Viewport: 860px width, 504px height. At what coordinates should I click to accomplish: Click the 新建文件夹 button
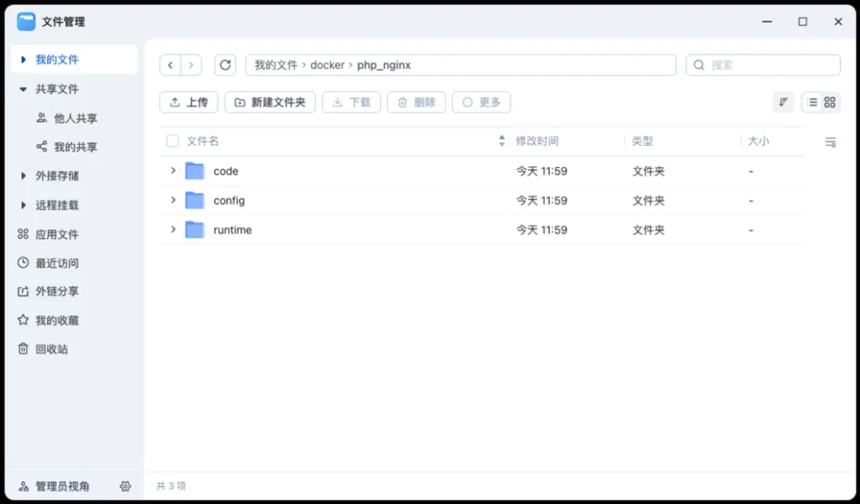270,102
